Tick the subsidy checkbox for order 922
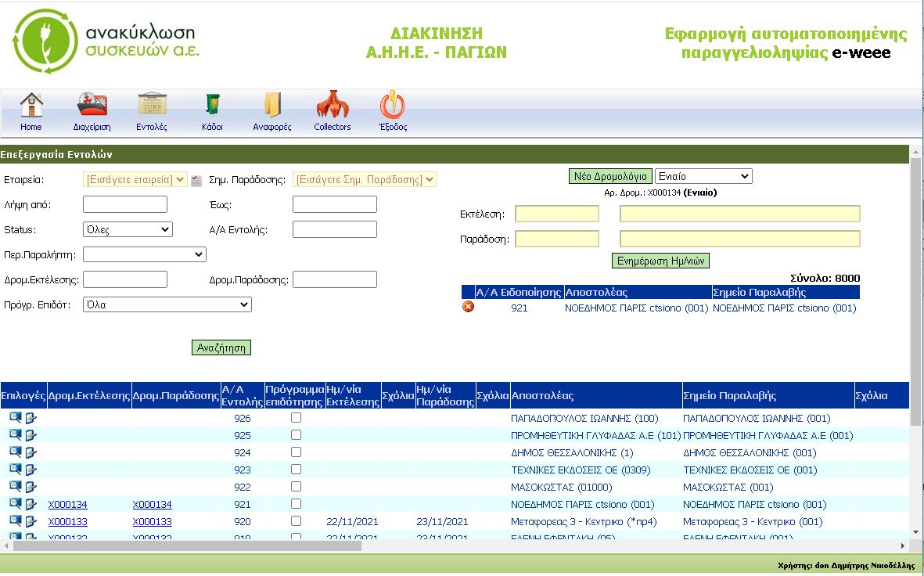Image resolution: width=924 pixels, height=576 pixels. [296, 486]
